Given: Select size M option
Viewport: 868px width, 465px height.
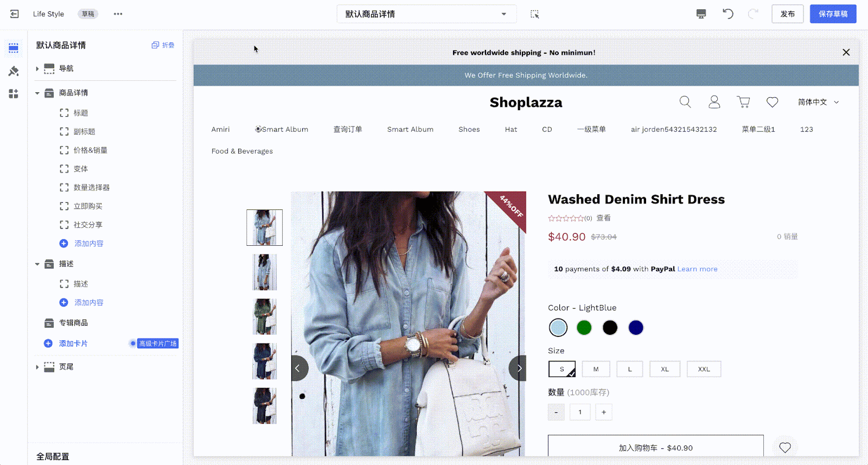Looking at the screenshot, I should click(x=596, y=369).
